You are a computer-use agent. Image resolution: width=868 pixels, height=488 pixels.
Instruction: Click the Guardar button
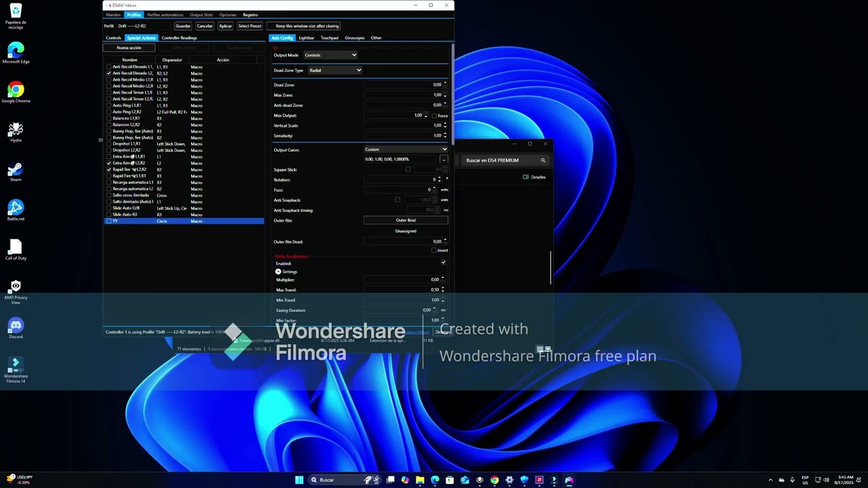tap(183, 26)
